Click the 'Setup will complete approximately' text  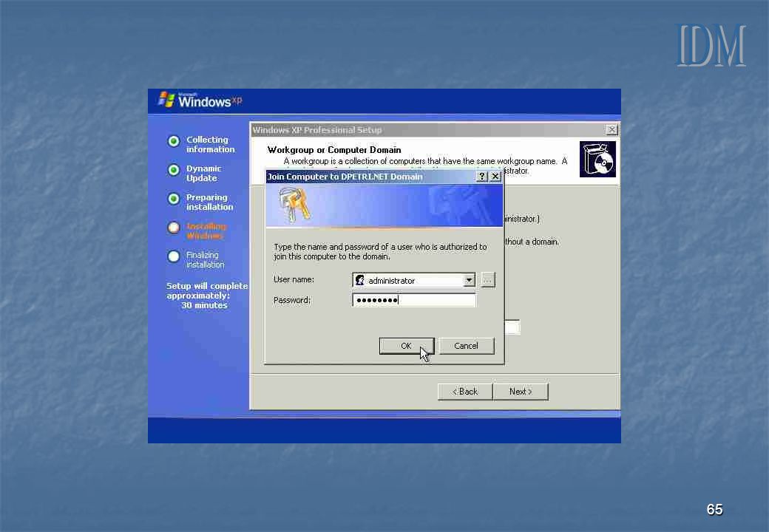[206, 290]
